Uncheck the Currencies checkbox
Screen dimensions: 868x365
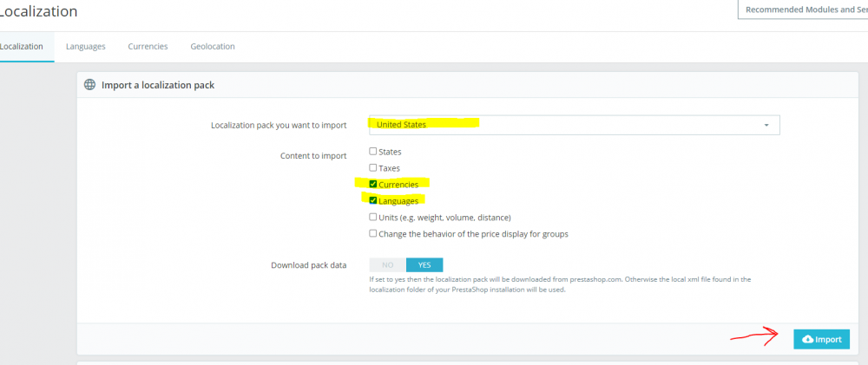coord(373,184)
